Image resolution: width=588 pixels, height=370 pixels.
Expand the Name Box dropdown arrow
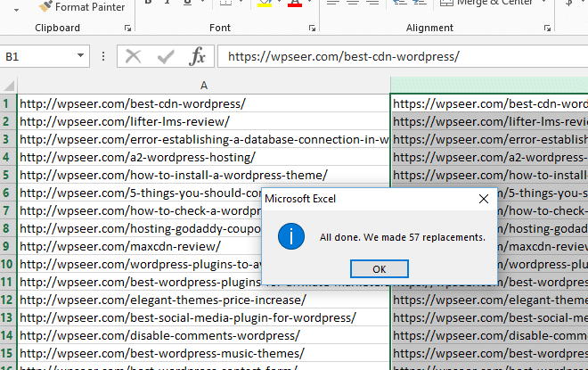(80, 56)
